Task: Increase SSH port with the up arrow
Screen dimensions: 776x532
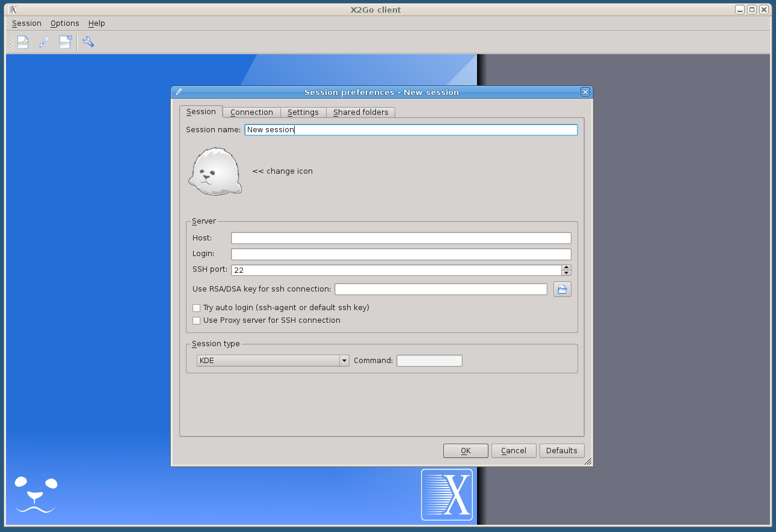Action: point(566,268)
